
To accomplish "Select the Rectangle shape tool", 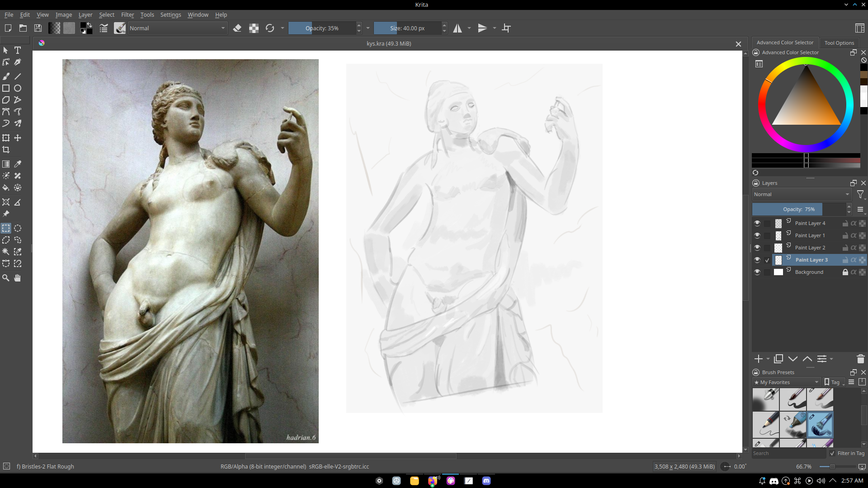I will point(6,88).
